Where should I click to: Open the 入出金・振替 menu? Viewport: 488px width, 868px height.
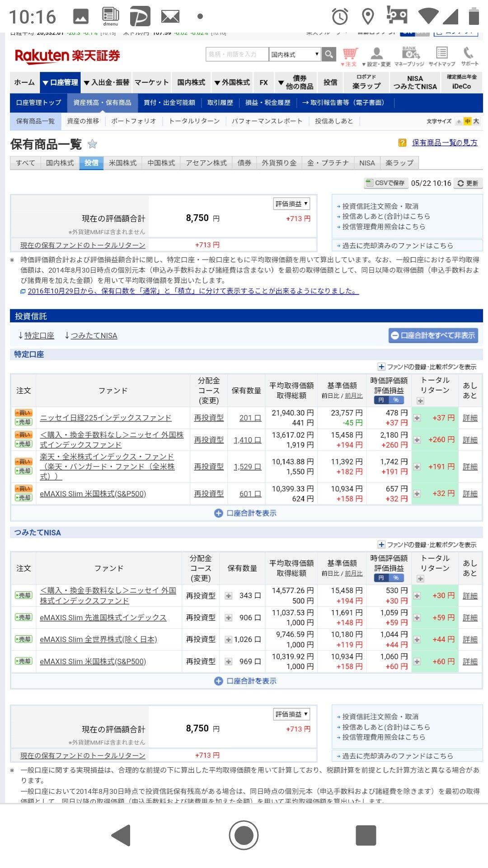pyautogui.click(x=107, y=82)
